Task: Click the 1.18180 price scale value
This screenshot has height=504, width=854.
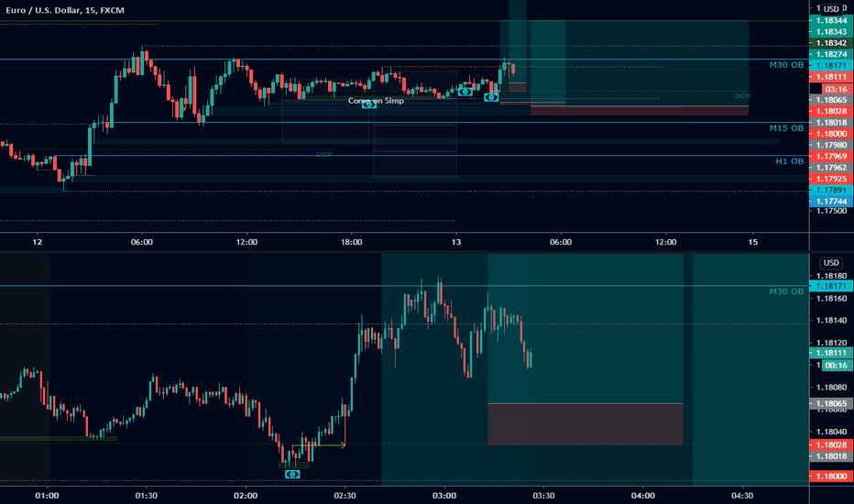Action: pos(831,276)
